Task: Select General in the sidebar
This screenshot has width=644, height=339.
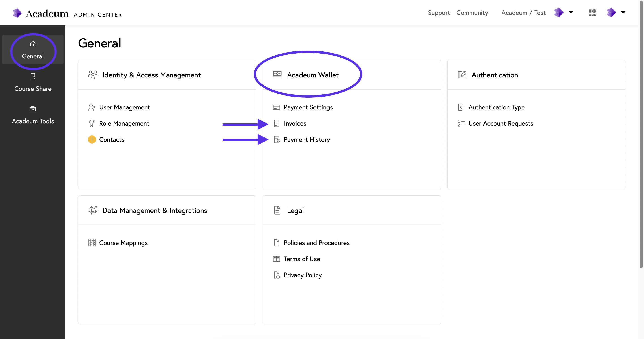Action: (33, 50)
